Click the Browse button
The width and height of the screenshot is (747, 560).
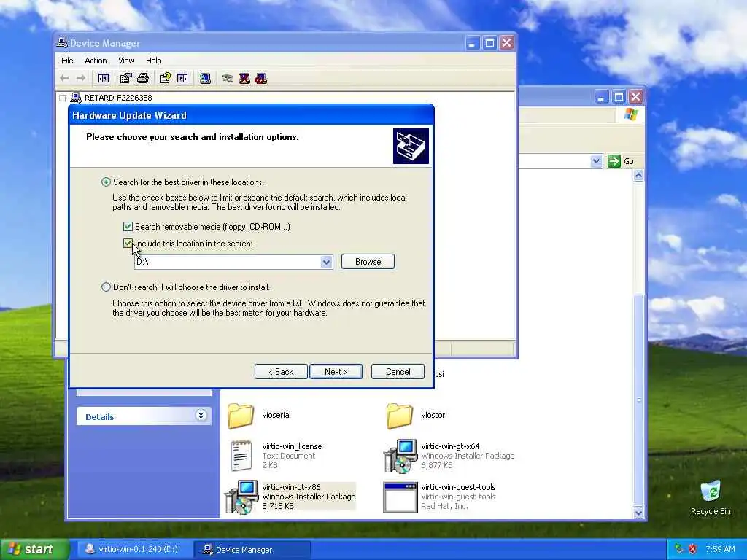pos(368,262)
